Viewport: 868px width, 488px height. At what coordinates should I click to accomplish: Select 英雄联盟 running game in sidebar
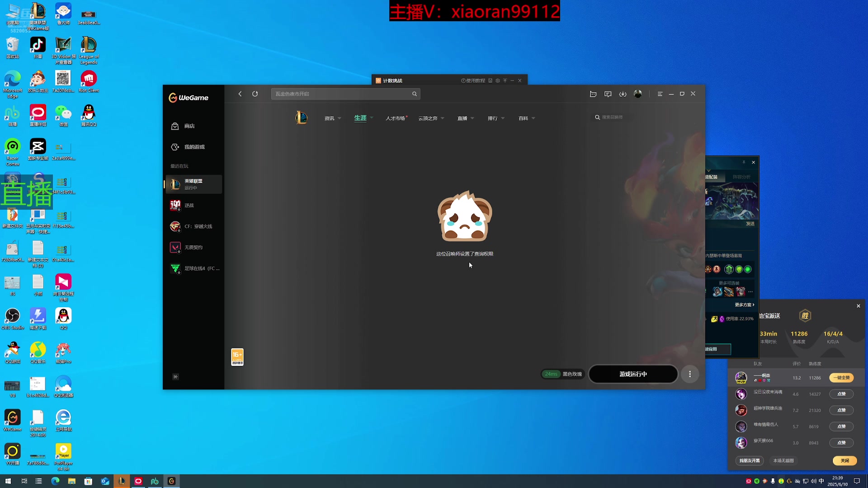pos(193,184)
